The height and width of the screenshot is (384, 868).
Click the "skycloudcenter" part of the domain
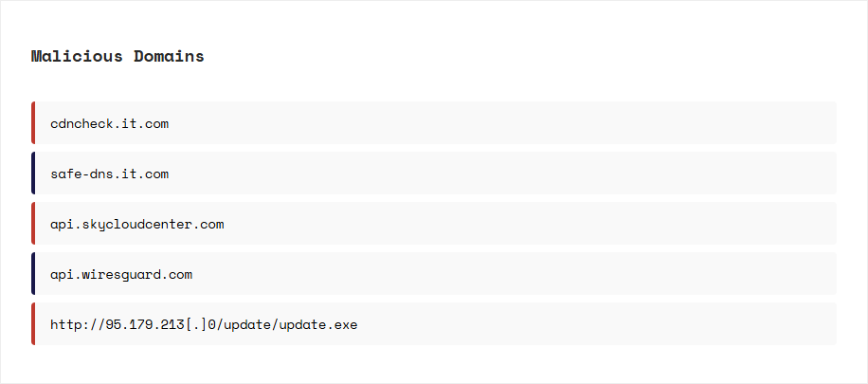point(136,224)
